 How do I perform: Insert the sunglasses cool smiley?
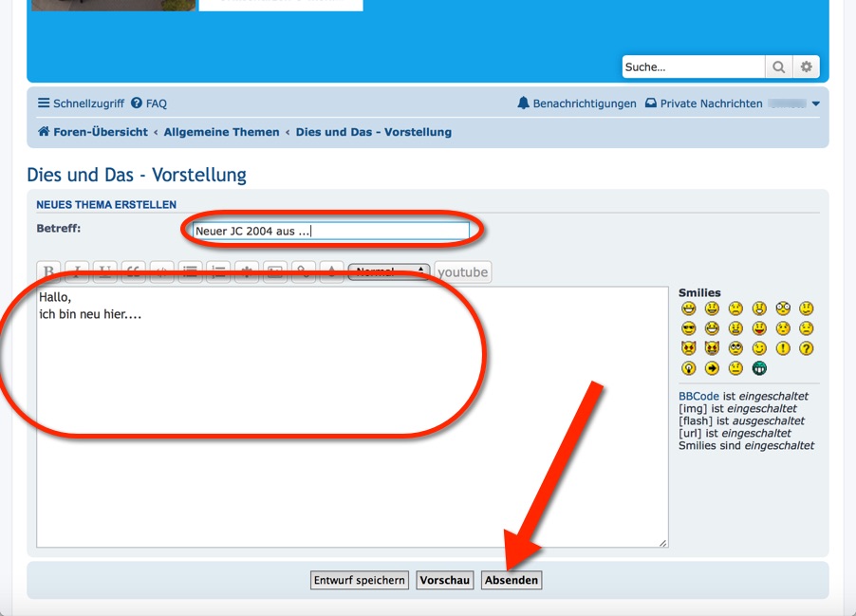(688, 328)
